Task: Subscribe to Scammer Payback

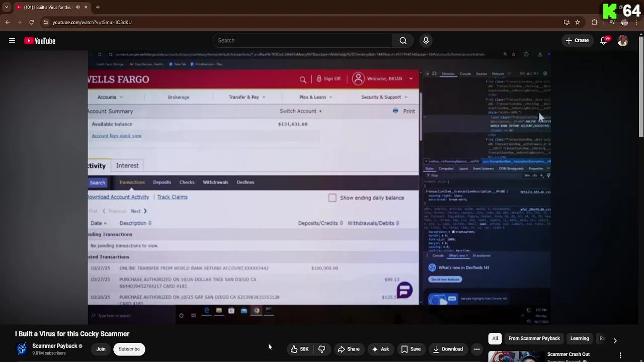Action: 129,349
